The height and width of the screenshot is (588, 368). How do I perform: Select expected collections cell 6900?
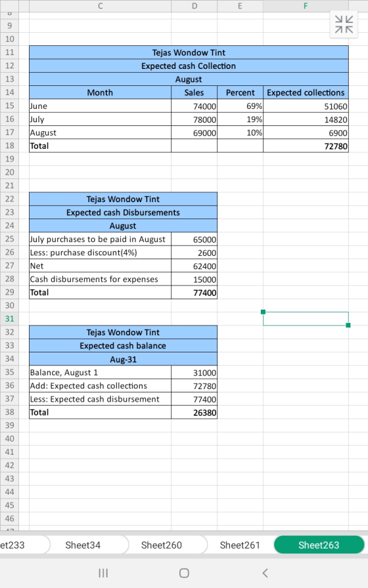[x=306, y=133]
